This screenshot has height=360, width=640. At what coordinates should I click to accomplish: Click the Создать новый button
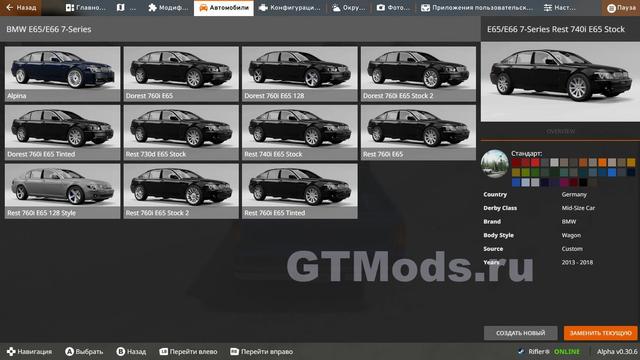(x=520, y=333)
